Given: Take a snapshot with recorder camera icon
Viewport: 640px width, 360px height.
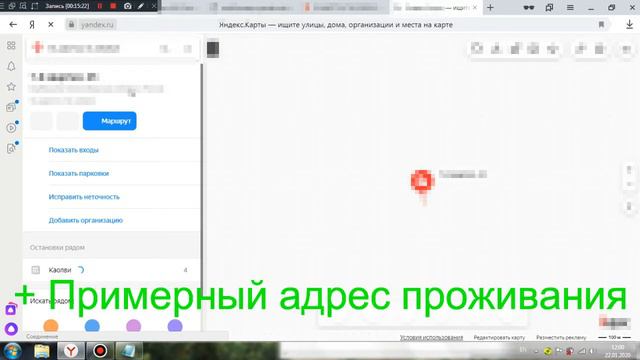Looking at the screenshot, I should click(x=127, y=6).
